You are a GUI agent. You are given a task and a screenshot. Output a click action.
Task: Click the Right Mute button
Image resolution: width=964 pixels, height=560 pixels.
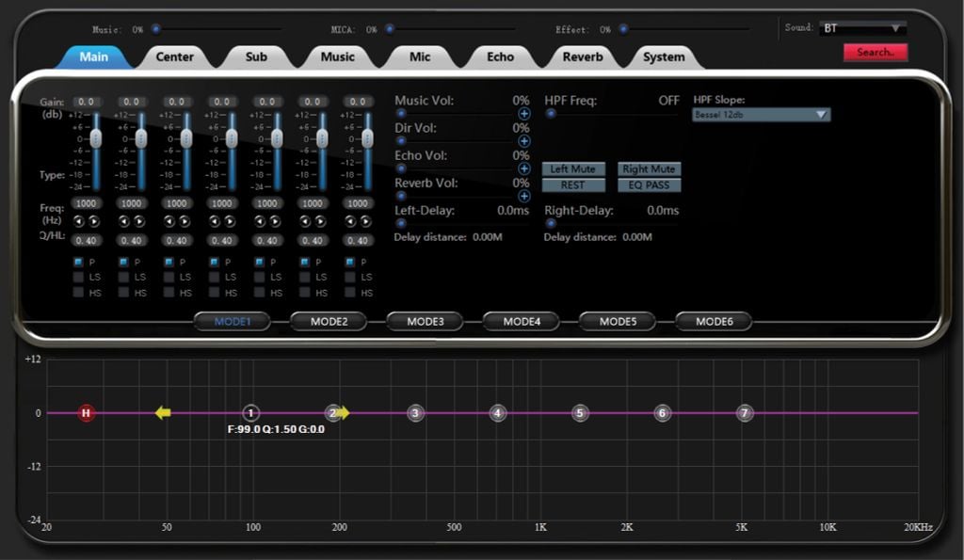coord(649,169)
